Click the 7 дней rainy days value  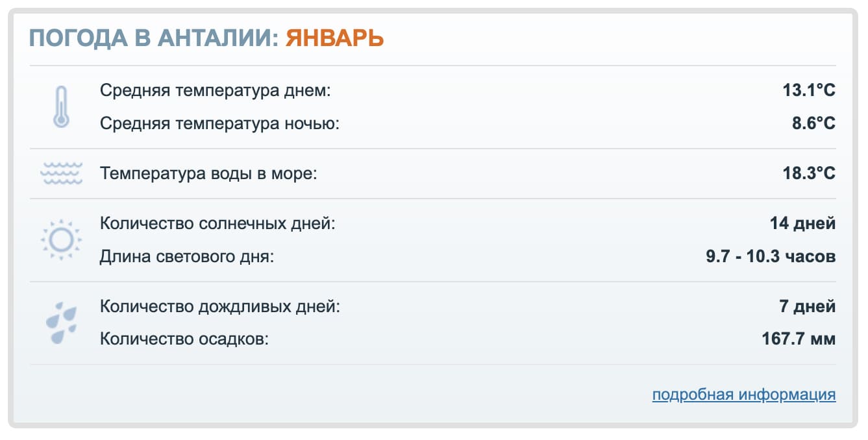click(809, 305)
